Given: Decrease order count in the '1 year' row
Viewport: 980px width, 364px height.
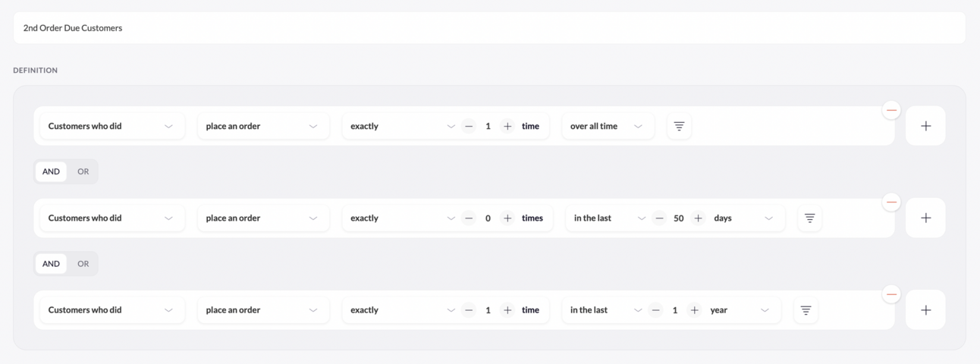Looking at the screenshot, I should tap(469, 310).
